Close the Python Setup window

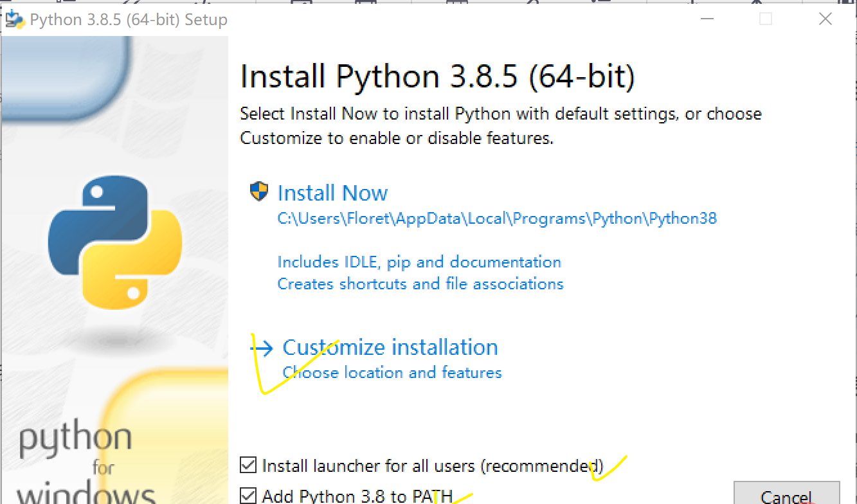[825, 19]
